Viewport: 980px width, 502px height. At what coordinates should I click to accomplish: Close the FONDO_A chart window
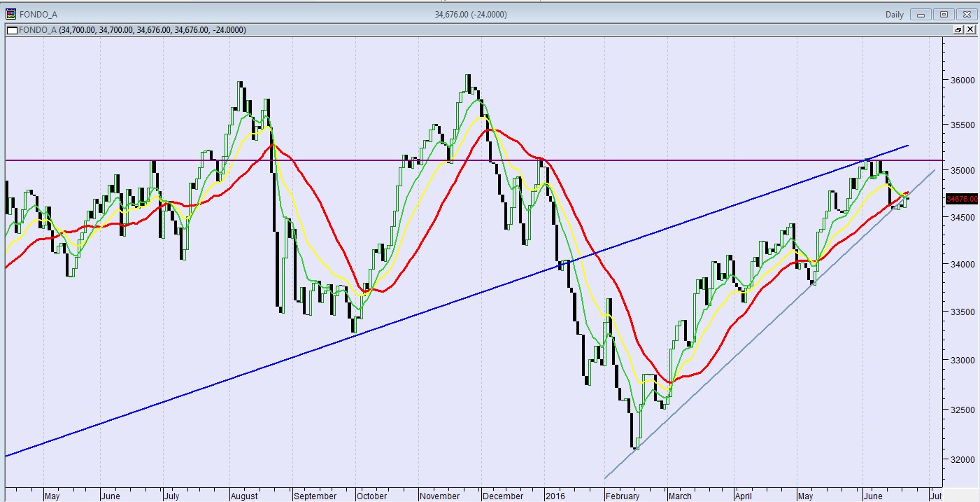click(x=966, y=14)
